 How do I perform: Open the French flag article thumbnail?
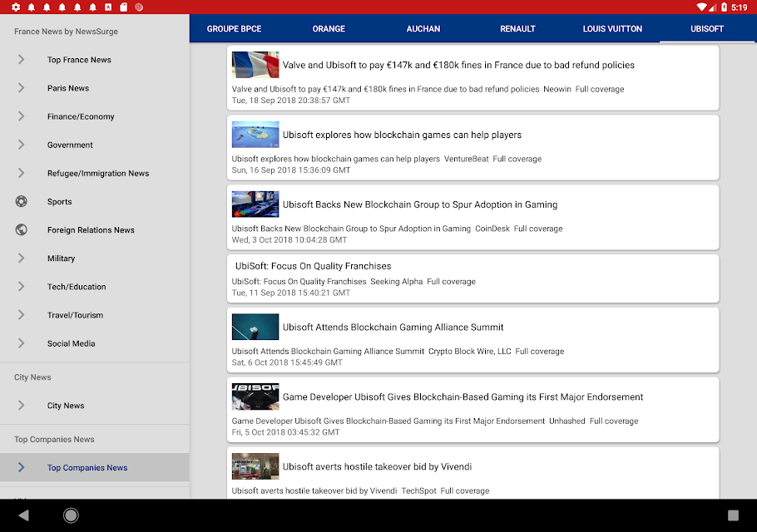(x=255, y=65)
